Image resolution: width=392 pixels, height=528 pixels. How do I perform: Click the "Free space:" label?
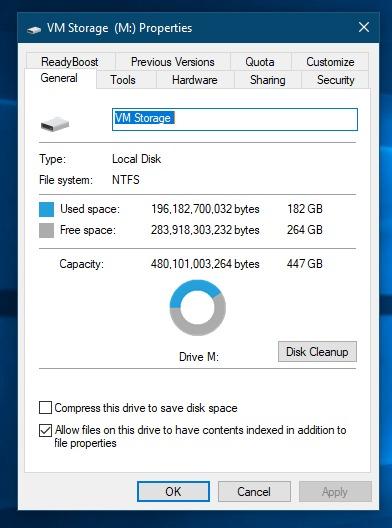[x=88, y=230]
